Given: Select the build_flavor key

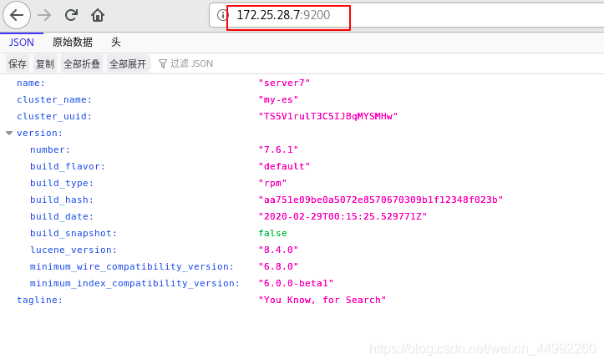Looking at the screenshot, I should (68, 167).
